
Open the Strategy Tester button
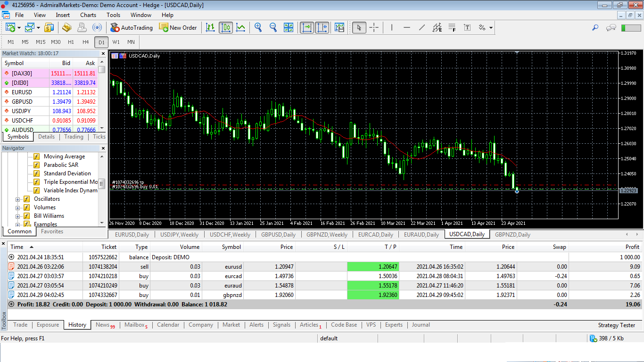pos(617,325)
